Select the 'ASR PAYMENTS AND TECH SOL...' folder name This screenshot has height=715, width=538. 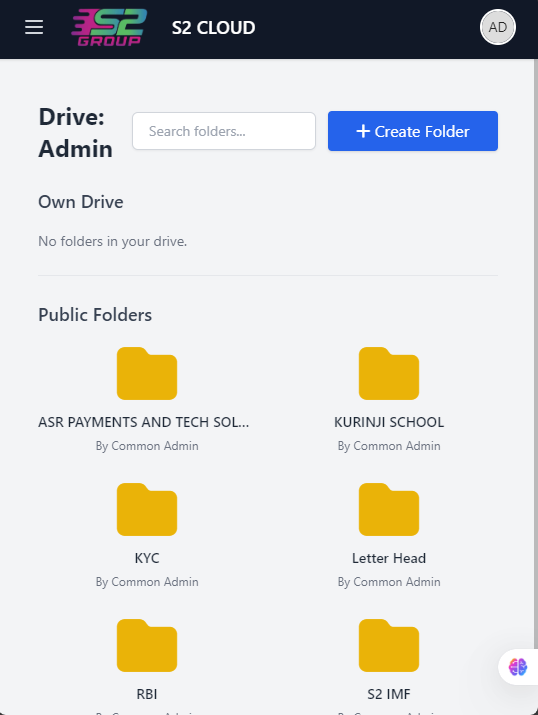(x=144, y=422)
